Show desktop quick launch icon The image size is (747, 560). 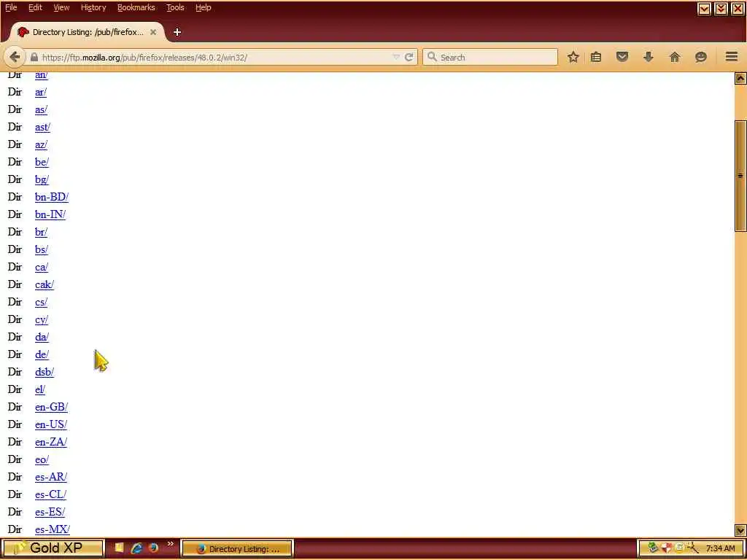point(119,548)
